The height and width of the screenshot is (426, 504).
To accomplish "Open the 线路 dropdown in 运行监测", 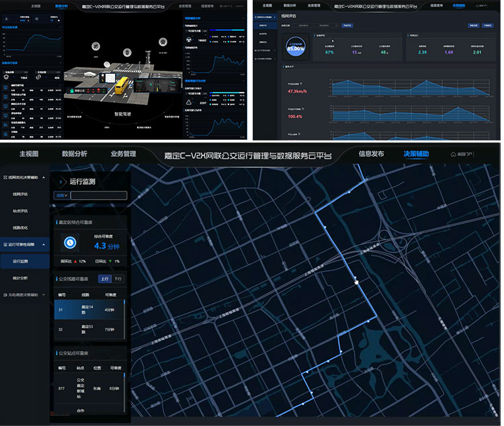I will (62, 196).
